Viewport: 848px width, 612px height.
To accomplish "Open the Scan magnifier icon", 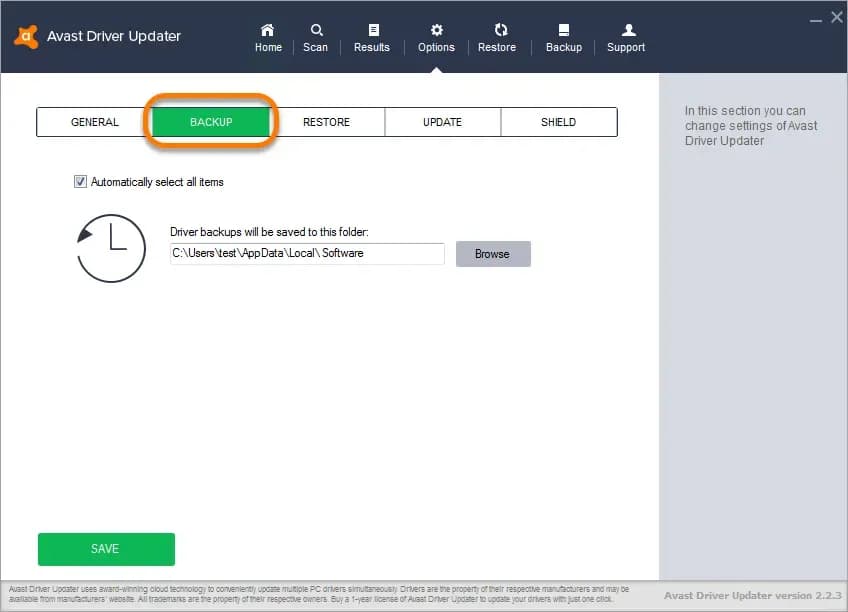I will 316,30.
